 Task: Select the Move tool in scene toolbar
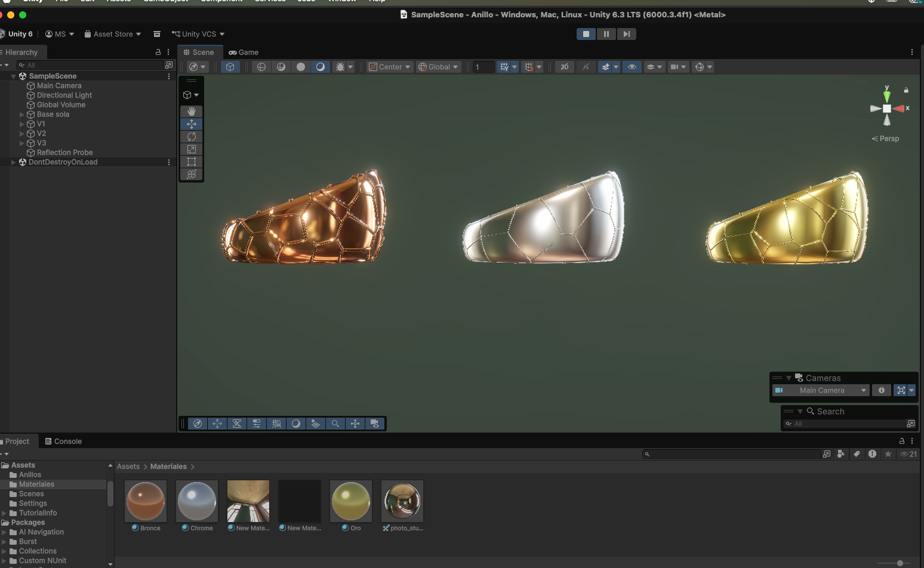(x=192, y=124)
